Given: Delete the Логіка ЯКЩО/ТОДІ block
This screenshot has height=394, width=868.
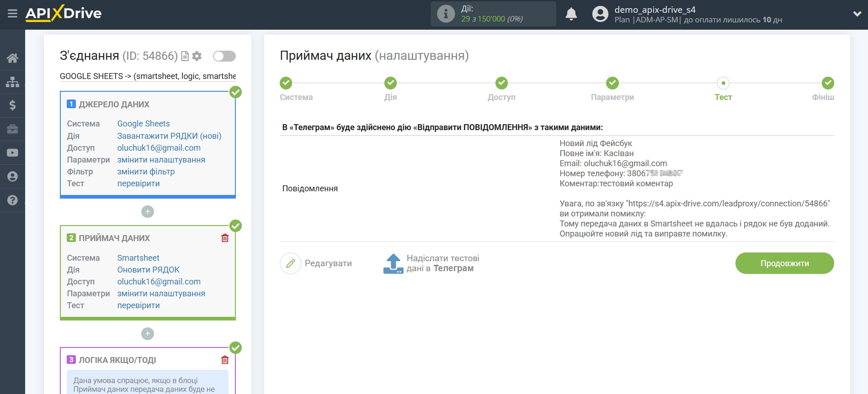Looking at the screenshot, I should [225, 360].
